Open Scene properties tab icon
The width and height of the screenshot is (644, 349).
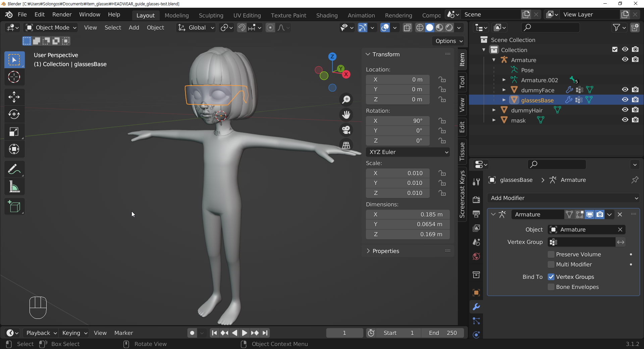click(x=476, y=242)
